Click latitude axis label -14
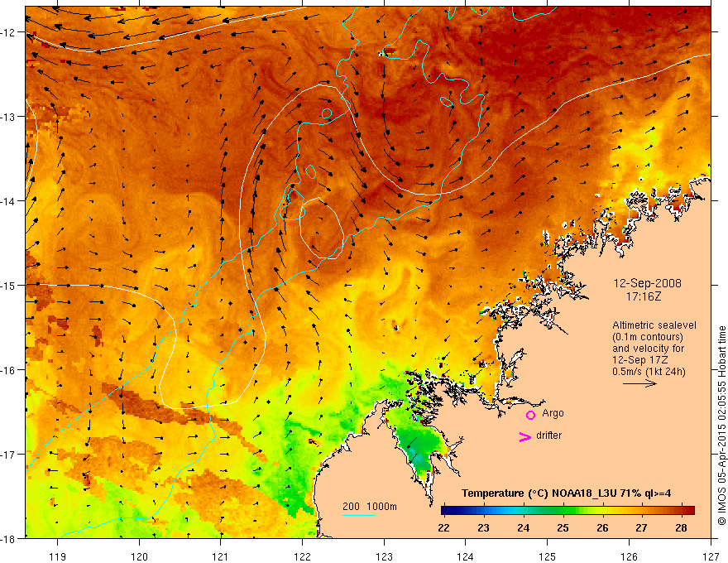Screen dimensions: 728x563 tap(9, 201)
